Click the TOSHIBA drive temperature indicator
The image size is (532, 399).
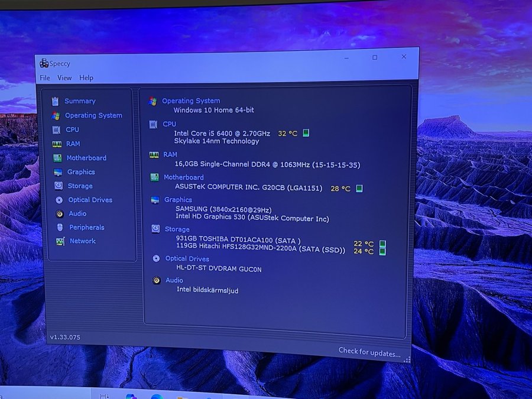[382, 244]
